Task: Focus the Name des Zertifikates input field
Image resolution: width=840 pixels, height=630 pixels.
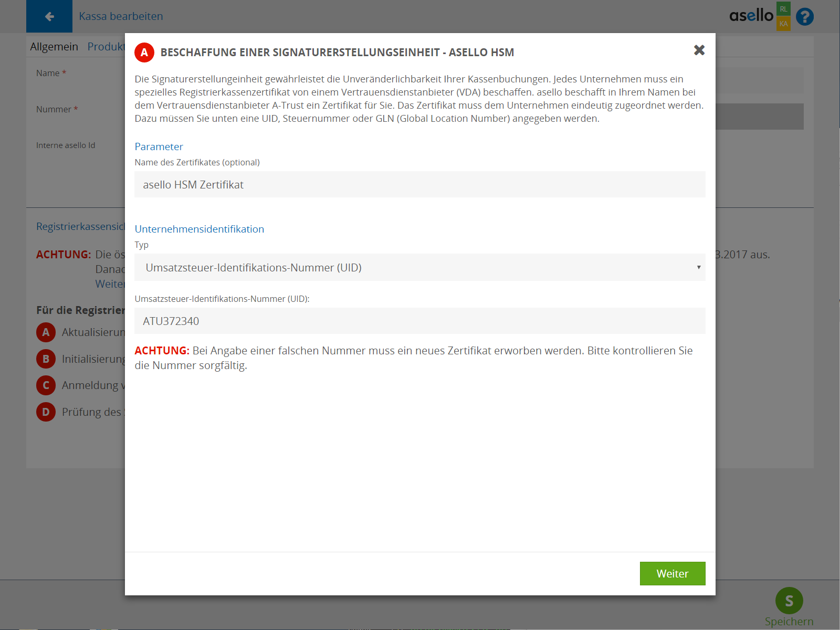Action: point(419,185)
